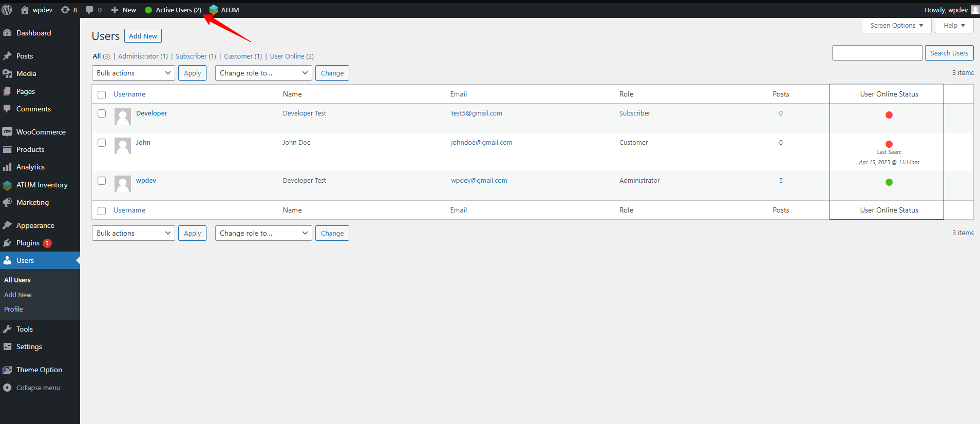Open Profile submenu item
The width and height of the screenshot is (980, 424).
13,309
